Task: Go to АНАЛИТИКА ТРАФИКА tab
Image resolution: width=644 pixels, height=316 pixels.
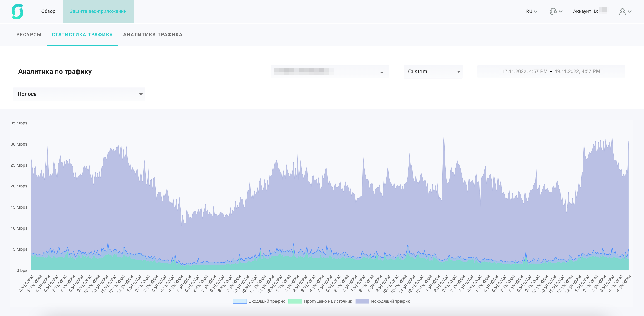Action: tap(153, 35)
